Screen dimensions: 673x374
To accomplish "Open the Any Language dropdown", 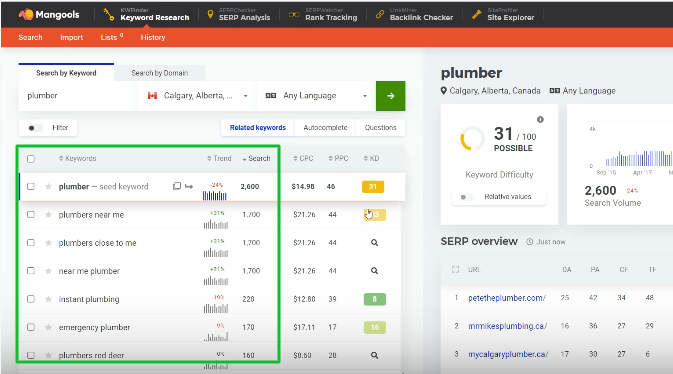I will (x=316, y=96).
